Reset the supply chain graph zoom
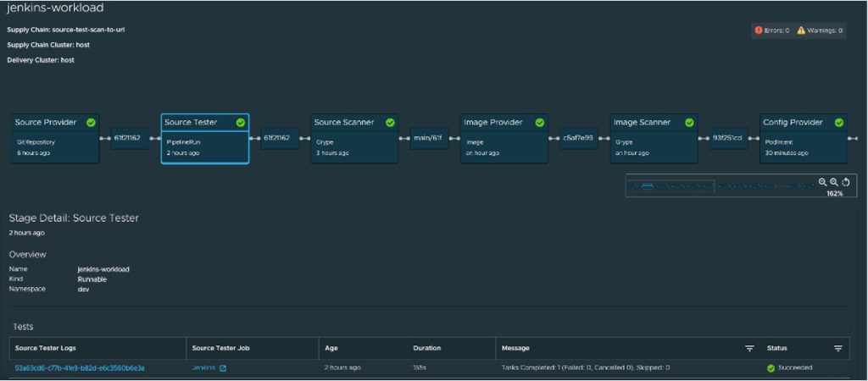 [x=845, y=182]
